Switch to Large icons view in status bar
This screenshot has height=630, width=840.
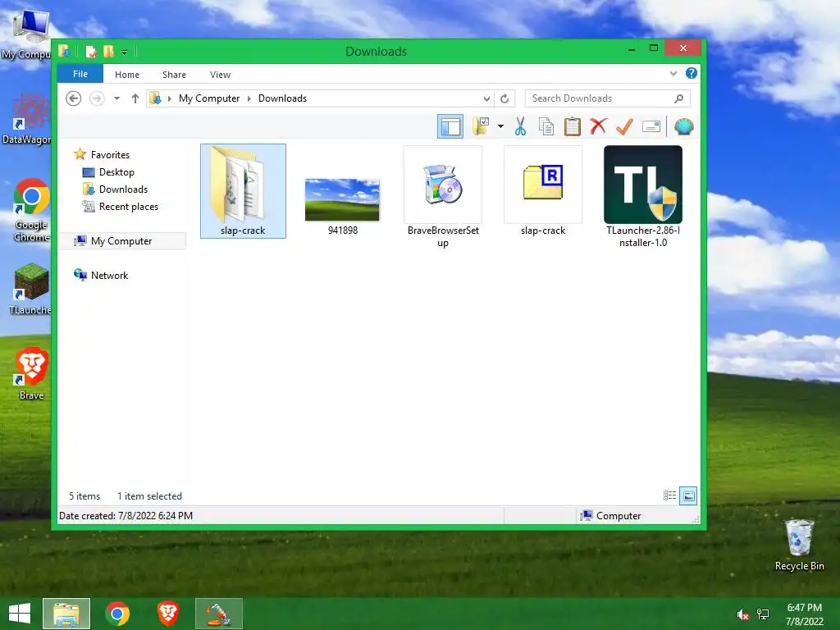(x=688, y=496)
